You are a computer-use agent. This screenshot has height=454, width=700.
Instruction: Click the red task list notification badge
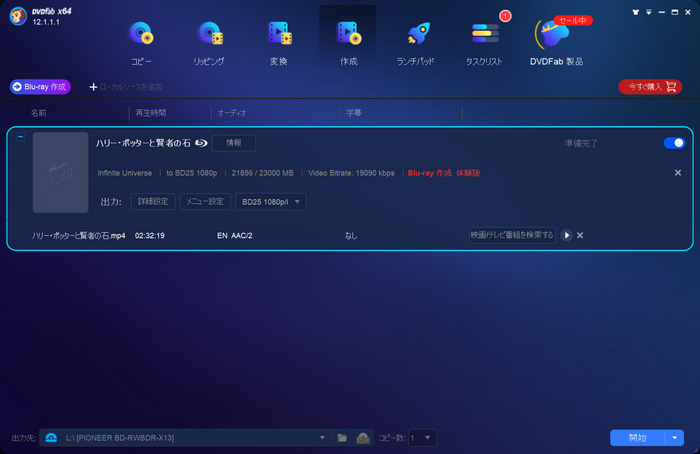click(505, 16)
